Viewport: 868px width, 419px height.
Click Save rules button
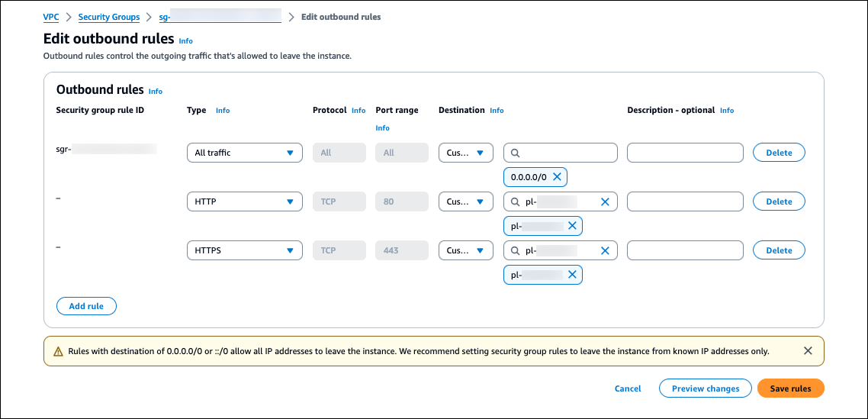point(790,388)
